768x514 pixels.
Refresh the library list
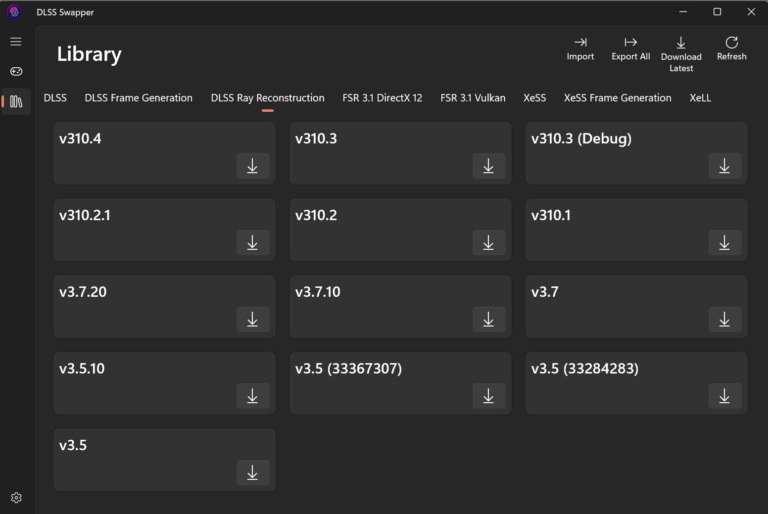731,49
